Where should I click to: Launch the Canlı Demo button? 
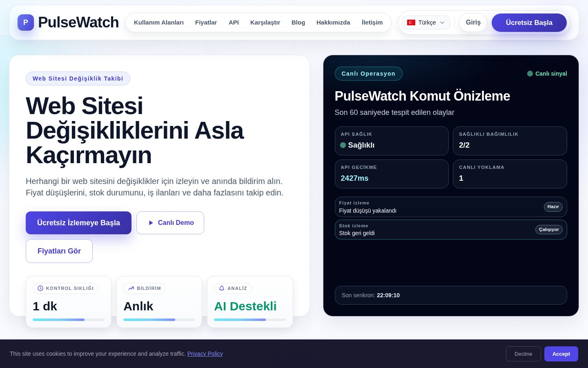(170, 223)
